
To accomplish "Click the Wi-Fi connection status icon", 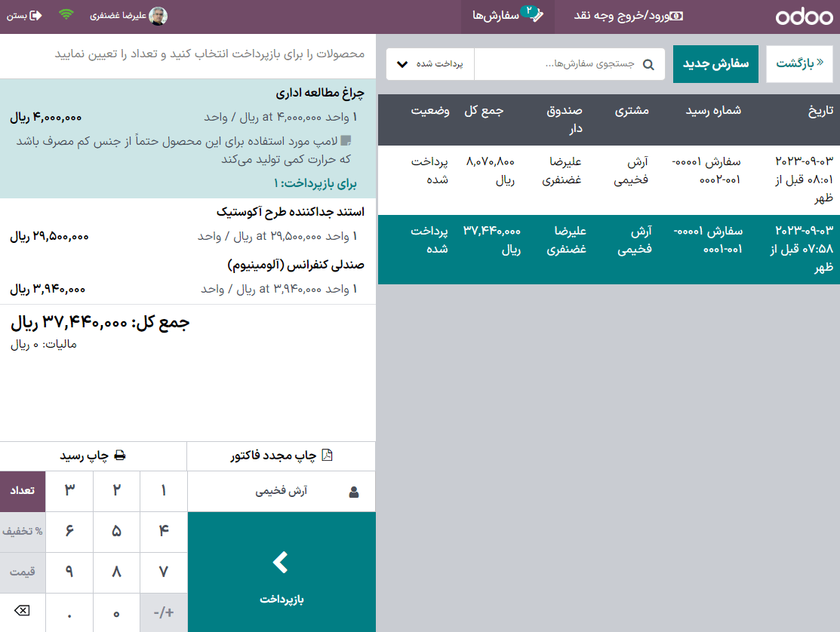I will click(x=66, y=14).
